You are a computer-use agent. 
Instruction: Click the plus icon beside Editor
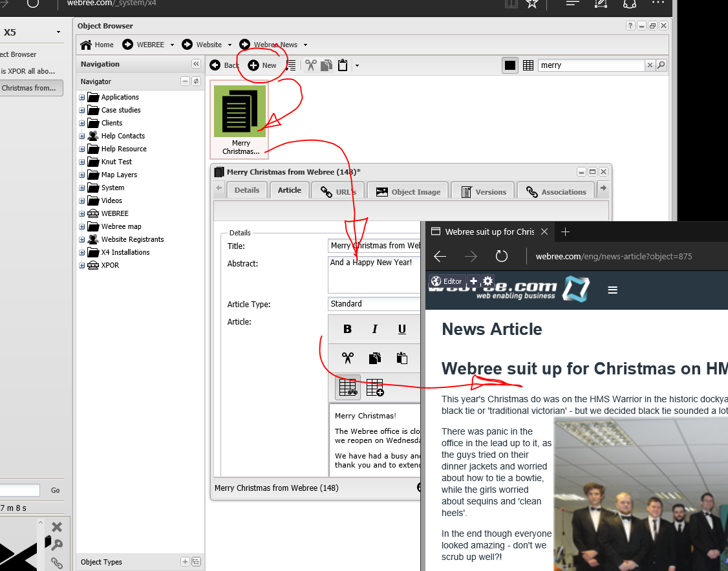(473, 281)
